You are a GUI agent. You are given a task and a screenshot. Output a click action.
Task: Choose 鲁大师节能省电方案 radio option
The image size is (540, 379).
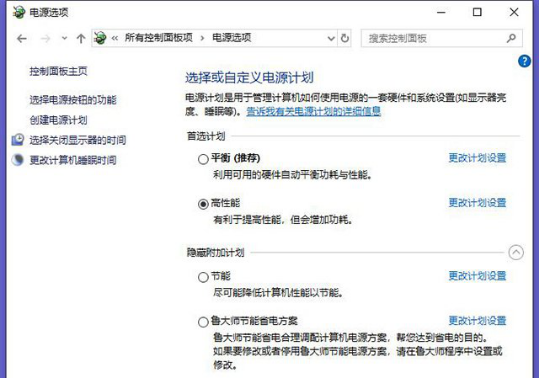[203, 322]
